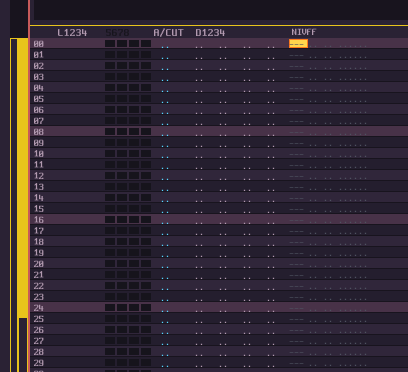The height and width of the screenshot is (372, 408).
Task: Select row number 15
Action: (x=39, y=209)
